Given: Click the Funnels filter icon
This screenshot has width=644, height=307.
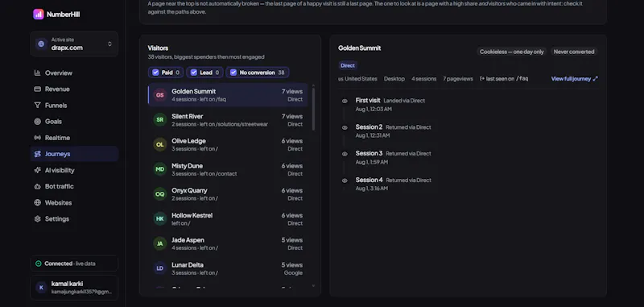Looking at the screenshot, I should (37, 106).
